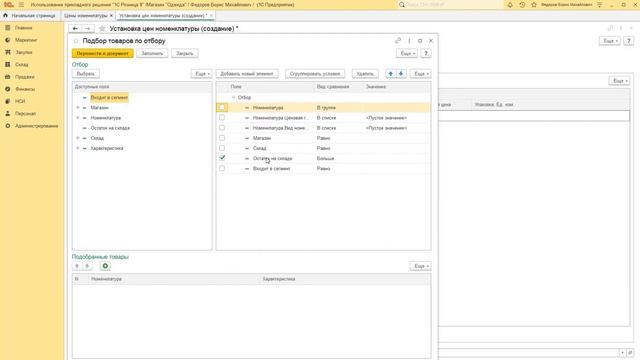
Task: Move selected product row up in Подобранные товары
Action: tap(77, 266)
